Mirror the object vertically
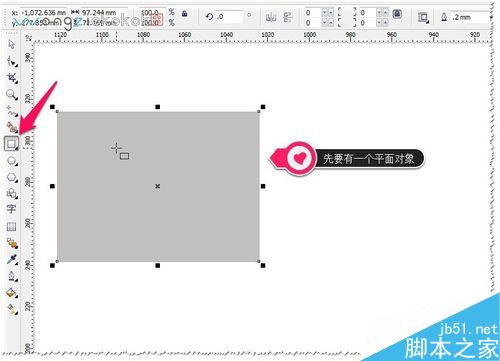This screenshot has height=361, width=500. pyautogui.click(x=288, y=17)
